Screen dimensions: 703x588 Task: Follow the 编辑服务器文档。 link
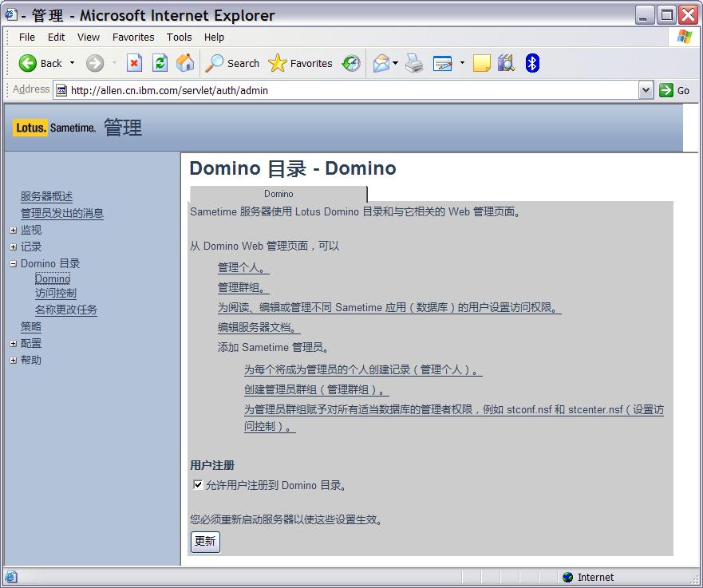point(259,328)
